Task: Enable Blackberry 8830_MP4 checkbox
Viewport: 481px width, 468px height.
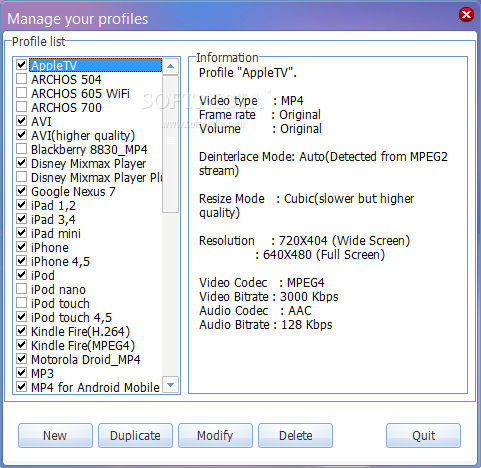Action: coord(22,149)
